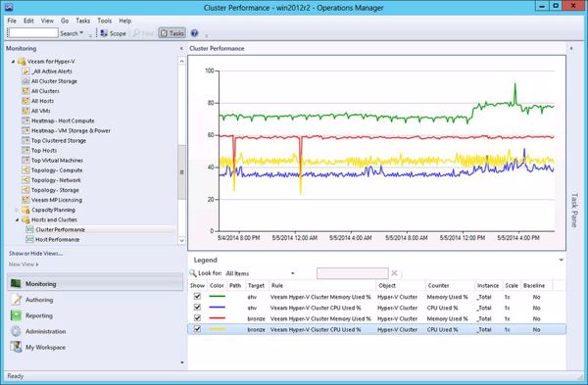Screen dimensions: 588x385
Task: Click the Topology - Storage diagram icon
Action: point(25,190)
